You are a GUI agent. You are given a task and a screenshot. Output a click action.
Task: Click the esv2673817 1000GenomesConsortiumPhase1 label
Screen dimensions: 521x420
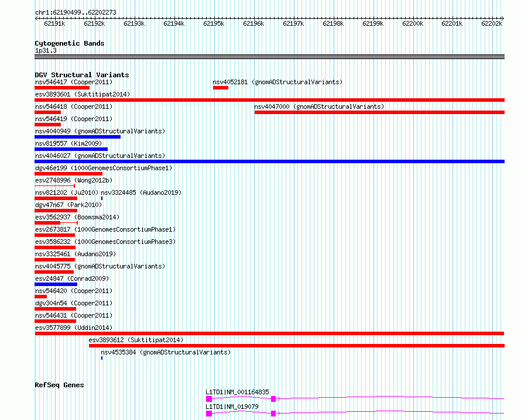click(x=105, y=229)
